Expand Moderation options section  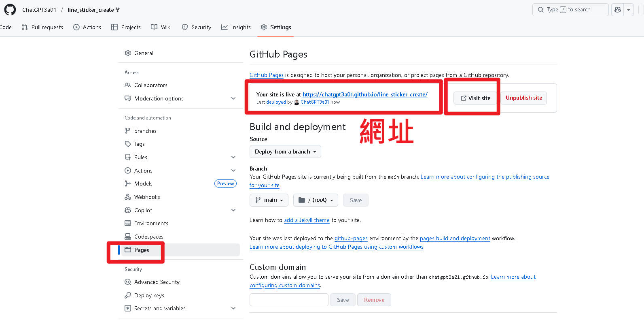(x=180, y=98)
